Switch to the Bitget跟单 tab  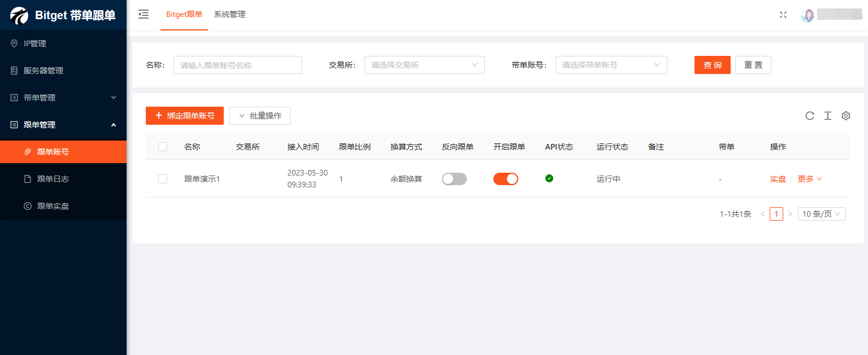tap(184, 15)
